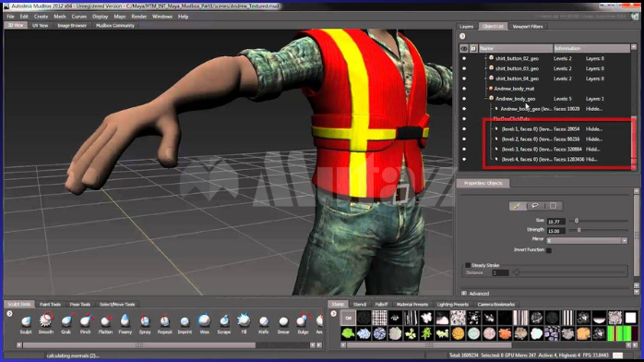Toggle visibility of shirt_button_02_geo
The width and height of the screenshot is (644, 362).
point(464,58)
